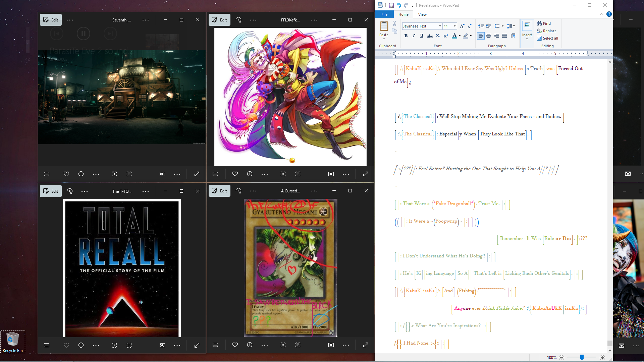The height and width of the screenshot is (362, 644).
Task: Open the Javanese Text font family dropdown
Action: (440, 26)
